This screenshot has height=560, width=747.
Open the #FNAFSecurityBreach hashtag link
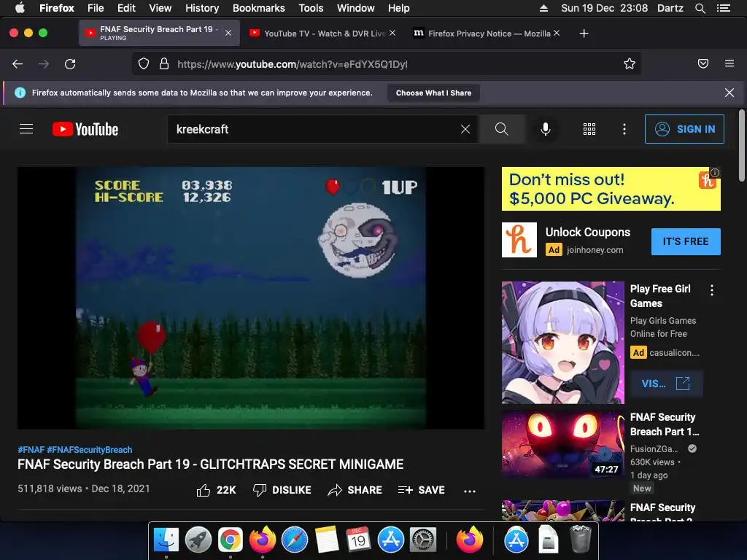point(90,449)
